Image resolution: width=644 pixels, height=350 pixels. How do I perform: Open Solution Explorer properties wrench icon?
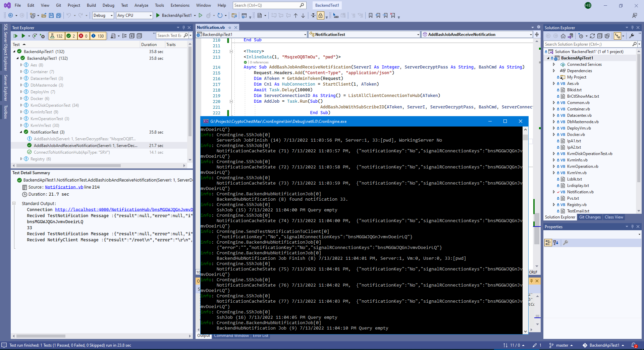[632, 36]
